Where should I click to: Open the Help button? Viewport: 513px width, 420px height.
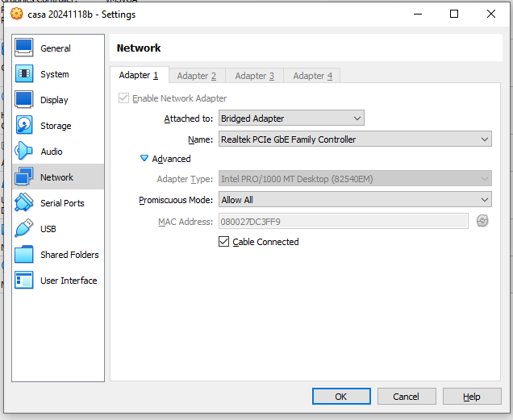tap(472, 397)
